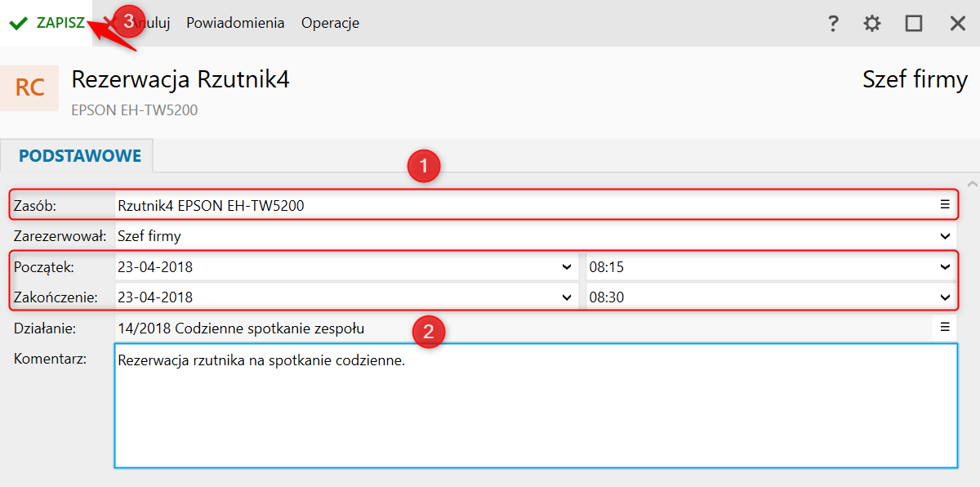Screen dimensions: 980x487
Task: Switch to the PODSTAWOWE tab
Action: coord(80,155)
